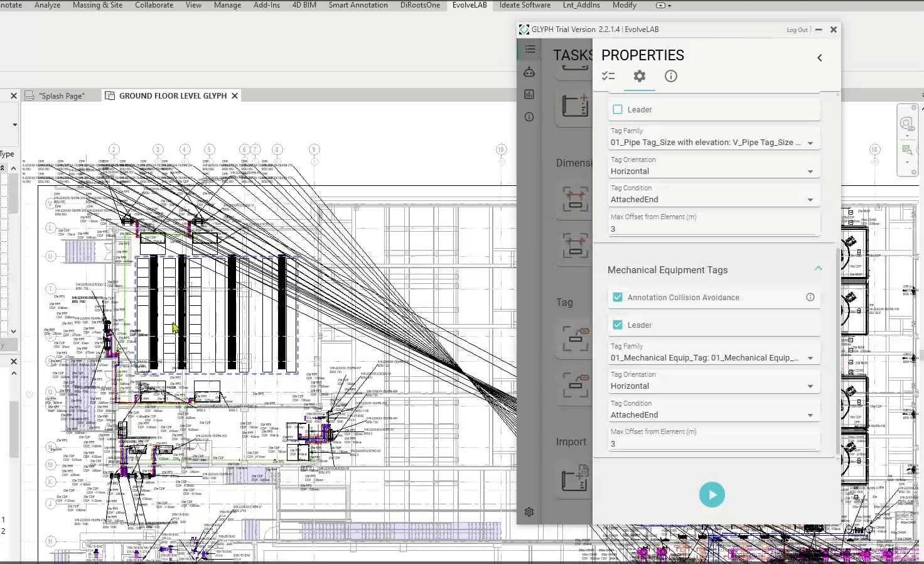This screenshot has width=924, height=564.
Task: Enable the pipe tags Leader checkbox
Action: pyautogui.click(x=618, y=109)
